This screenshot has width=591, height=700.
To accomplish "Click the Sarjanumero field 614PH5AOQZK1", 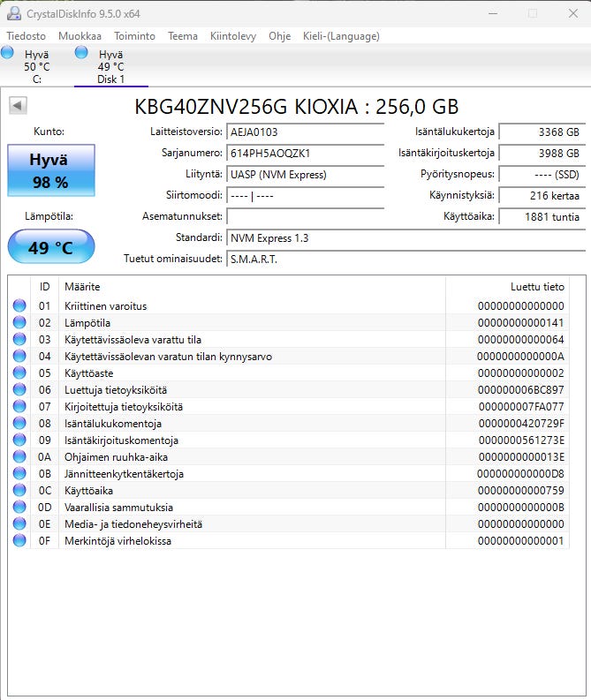I will click(x=306, y=153).
